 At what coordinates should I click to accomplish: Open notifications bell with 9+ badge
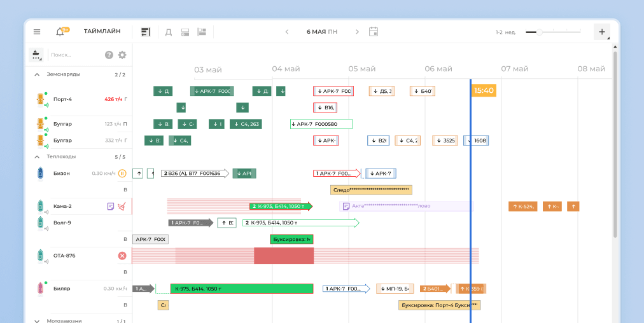[x=60, y=32]
